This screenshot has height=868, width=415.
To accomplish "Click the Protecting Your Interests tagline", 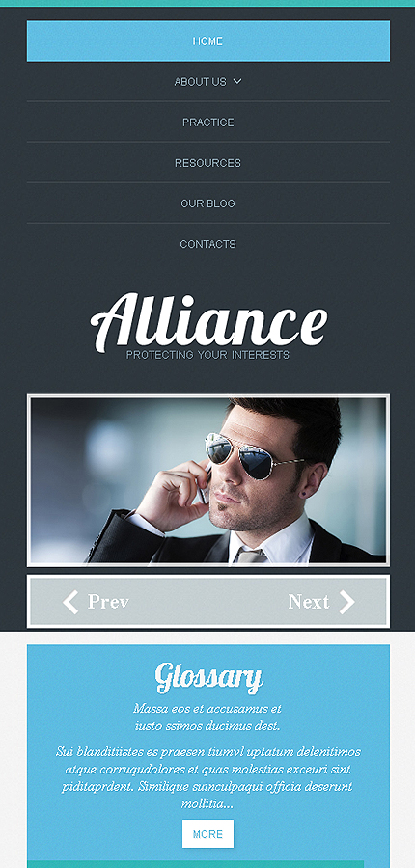I will tap(207, 355).
